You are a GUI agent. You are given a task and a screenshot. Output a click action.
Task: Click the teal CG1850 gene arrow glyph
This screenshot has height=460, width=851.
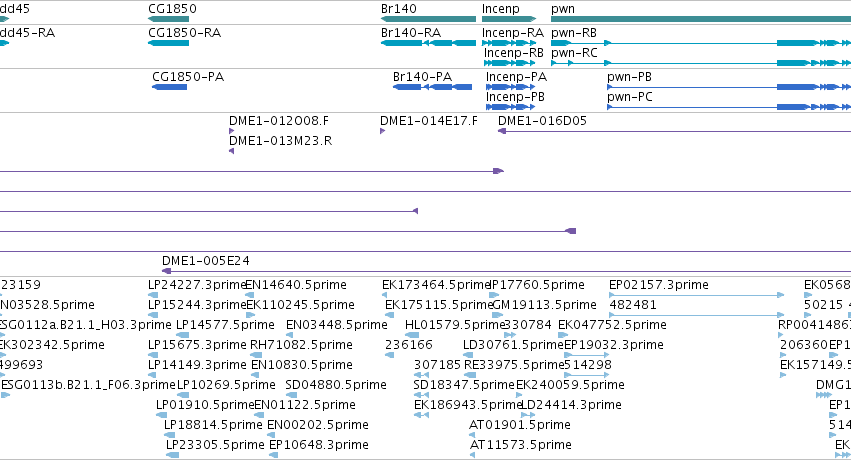click(168, 19)
